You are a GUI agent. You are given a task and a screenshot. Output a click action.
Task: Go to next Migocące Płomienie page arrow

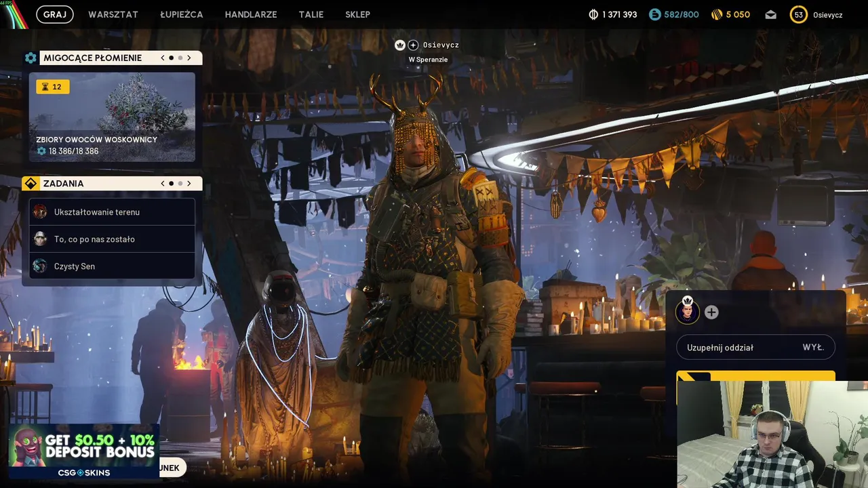tap(189, 58)
